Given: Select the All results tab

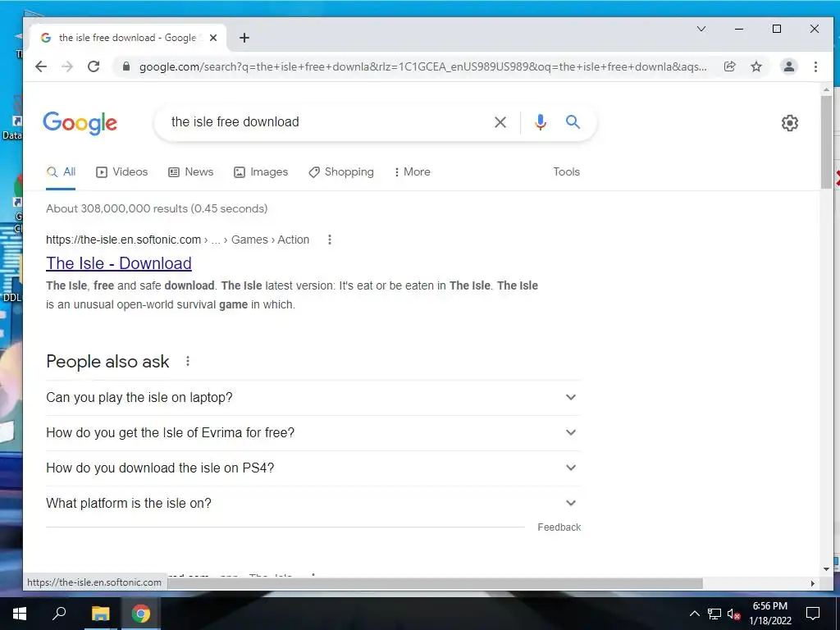Looking at the screenshot, I should 61,172.
